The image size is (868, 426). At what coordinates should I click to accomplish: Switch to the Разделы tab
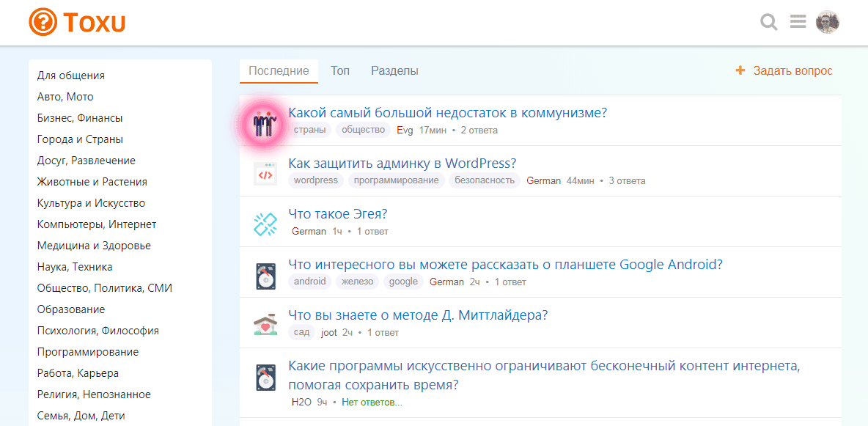(x=394, y=71)
